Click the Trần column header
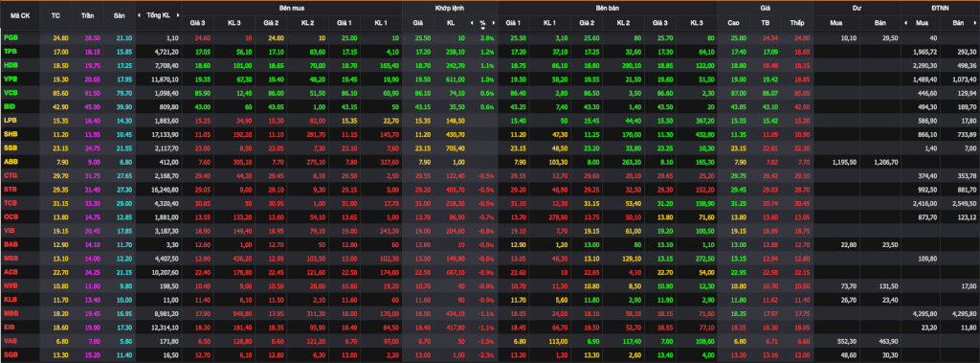980x363 pixels. tap(87, 14)
